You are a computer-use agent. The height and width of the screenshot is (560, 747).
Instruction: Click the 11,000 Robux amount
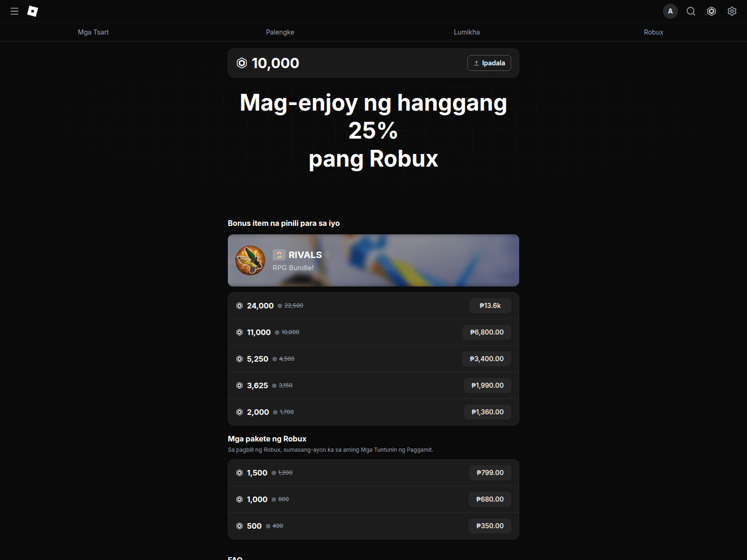point(259,332)
